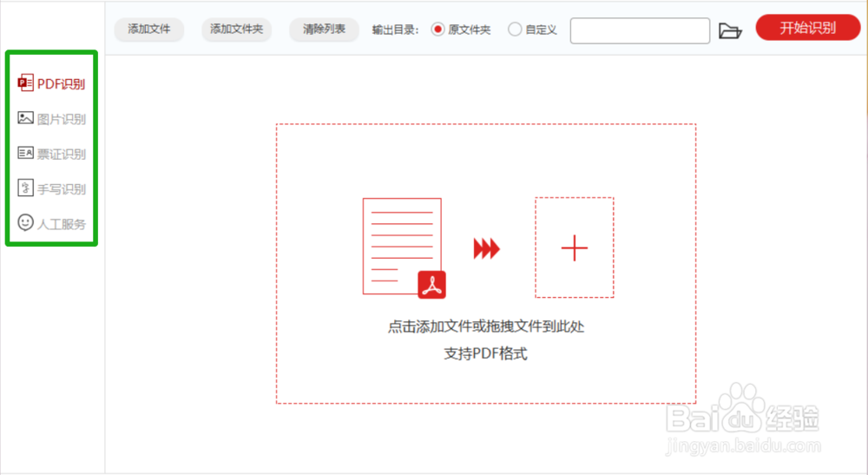The width and height of the screenshot is (868, 475).
Task: Click the PDF识别 sidebar icon
Action: pyautogui.click(x=25, y=83)
